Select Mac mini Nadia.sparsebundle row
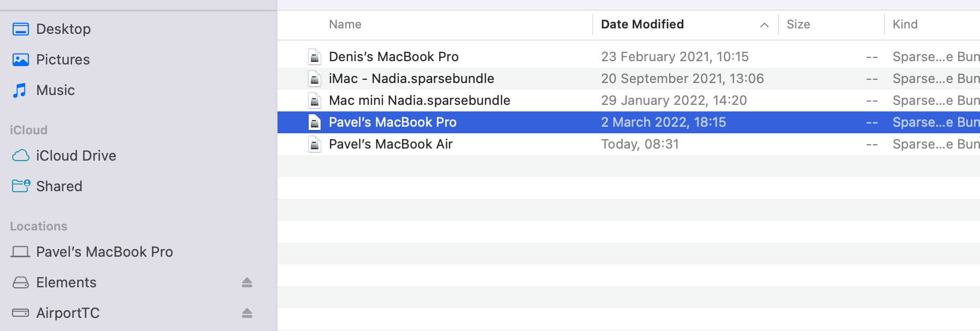Viewport: 980px width, 331px height. coord(419,101)
